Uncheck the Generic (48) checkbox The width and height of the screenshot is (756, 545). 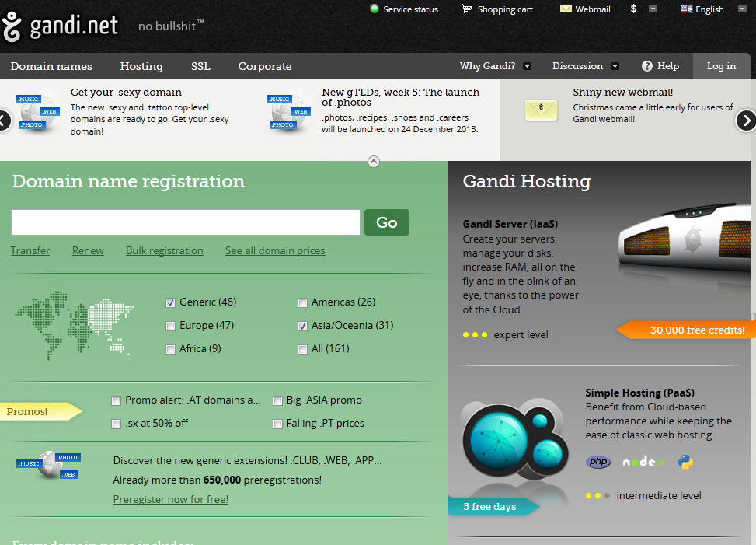click(x=170, y=302)
